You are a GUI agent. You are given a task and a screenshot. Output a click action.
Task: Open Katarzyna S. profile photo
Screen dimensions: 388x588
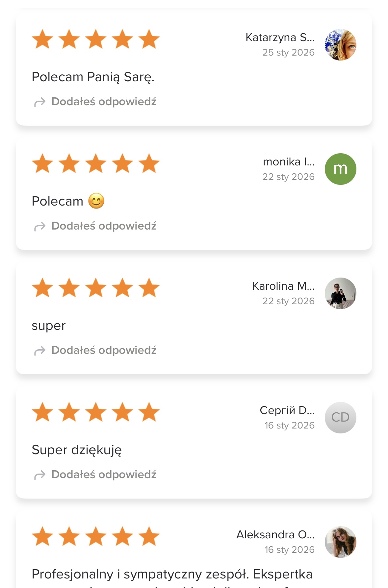[340, 45]
